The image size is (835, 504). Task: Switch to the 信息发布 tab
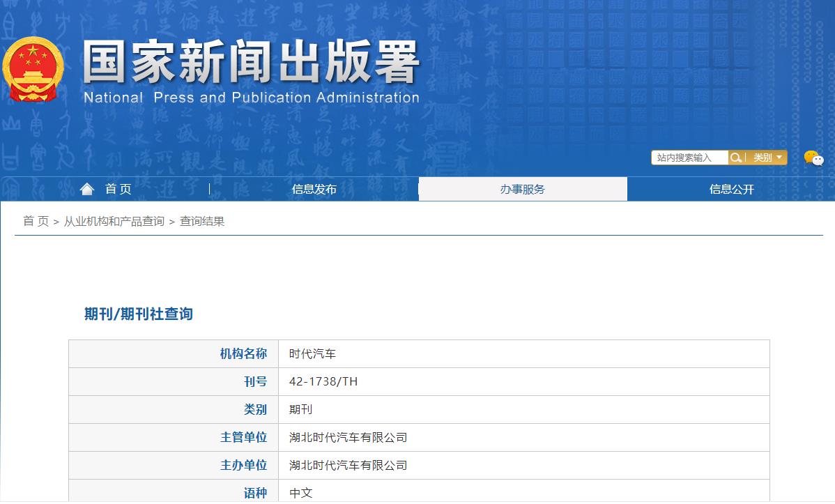pyautogui.click(x=313, y=188)
